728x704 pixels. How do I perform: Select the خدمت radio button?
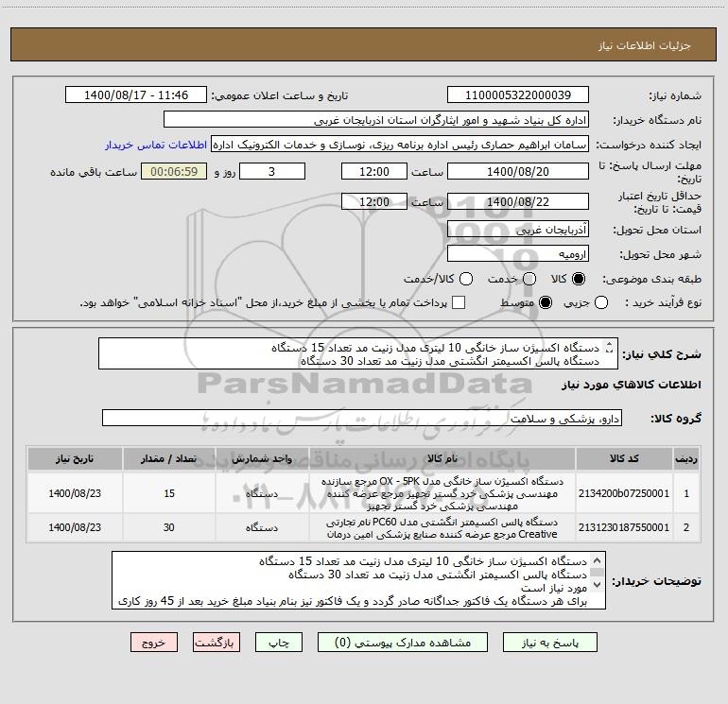coord(529,279)
